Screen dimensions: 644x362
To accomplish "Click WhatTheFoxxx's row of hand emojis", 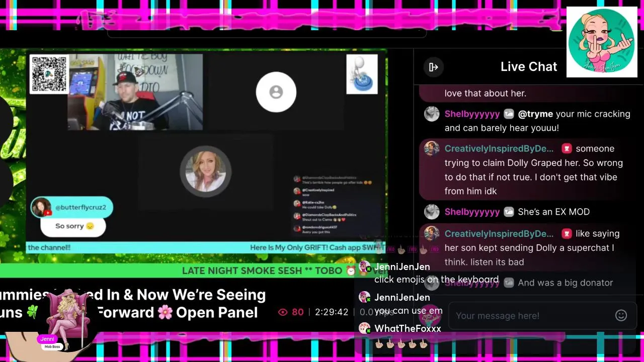I will pyautogui.click(x=401, y=344).
